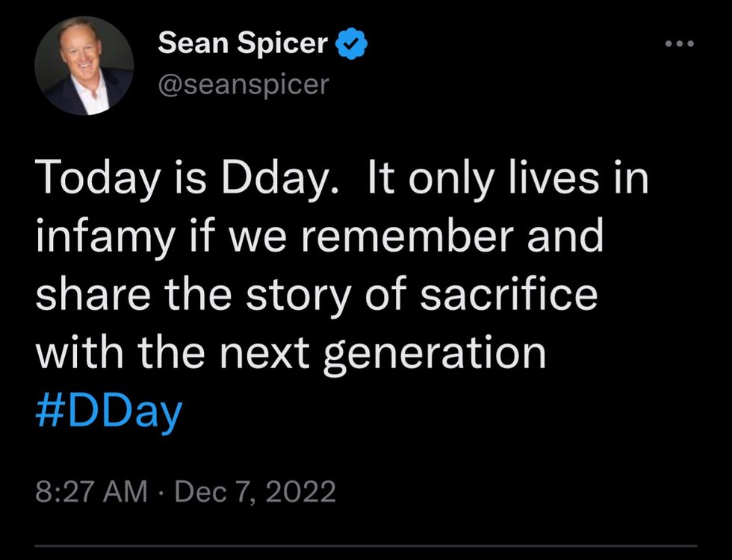This screenshot has height=560, width=732.
Task: Click the divider line below the timestamp
Action: pos(365,547)
